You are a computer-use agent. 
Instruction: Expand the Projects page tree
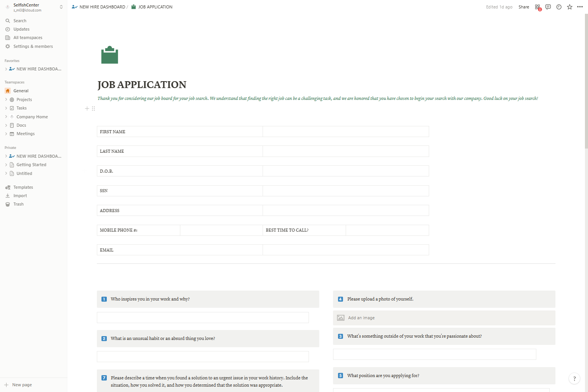tap(6, 100)
